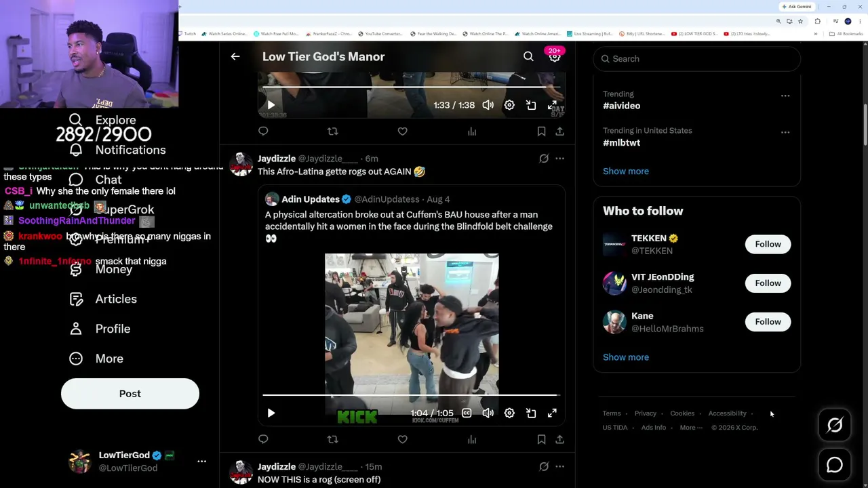The width and height of the screenshot is (868, 488).
Task: Expand the Kick video to fullscreen
Action: (553, 413)
